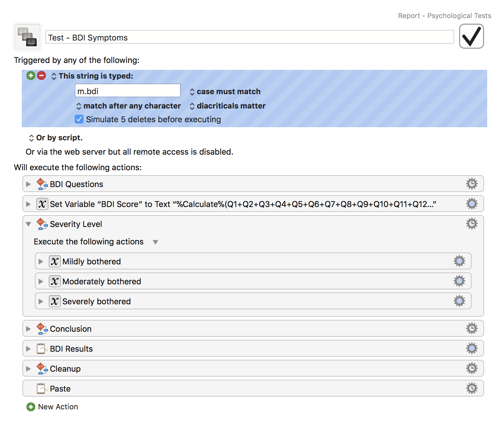The height and width of the screenshot is (424, 504).
Task: Expand the BDI Questions action
Action: [28, 184]
